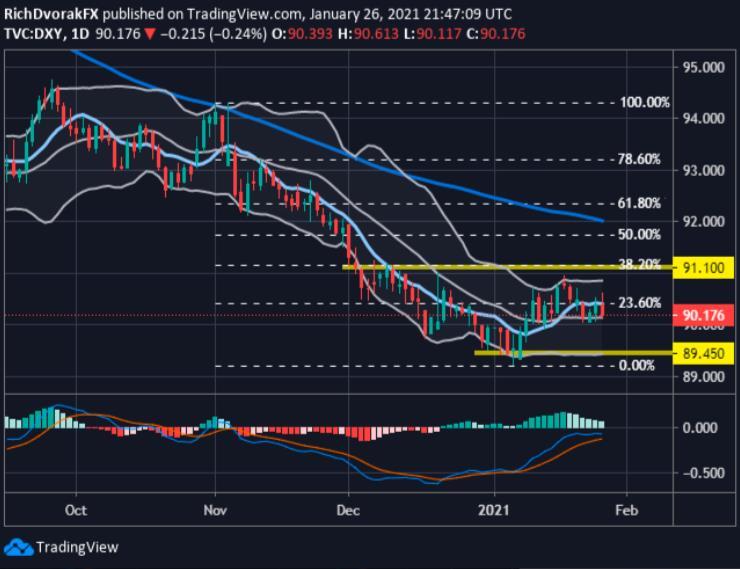This screenshot has width=740, height=569.
Task: Click the high price H:90.613
Action: 368,34
